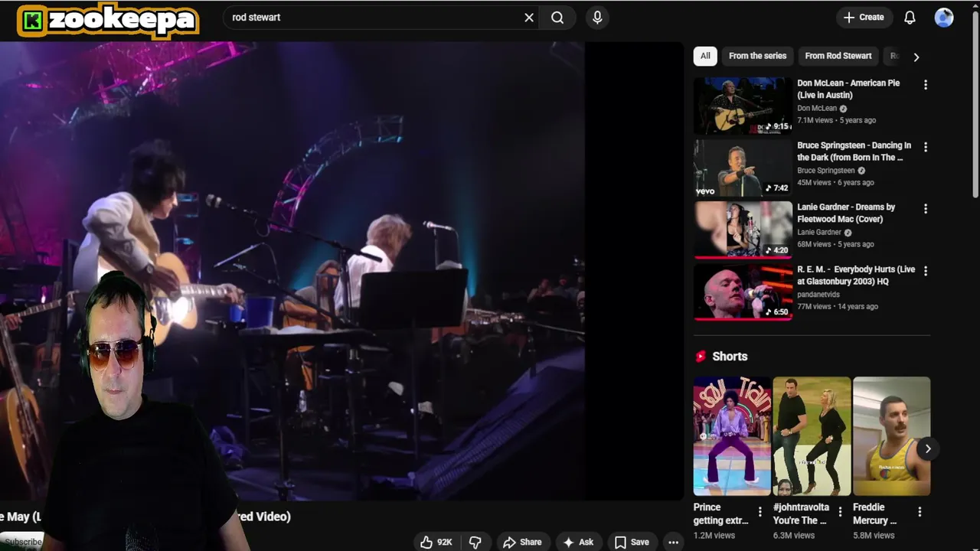980x551 pixels.
Task: Open 'Bruce Springsteen - Dancing In the Dark' title
Action: click(x=854, y=151)
